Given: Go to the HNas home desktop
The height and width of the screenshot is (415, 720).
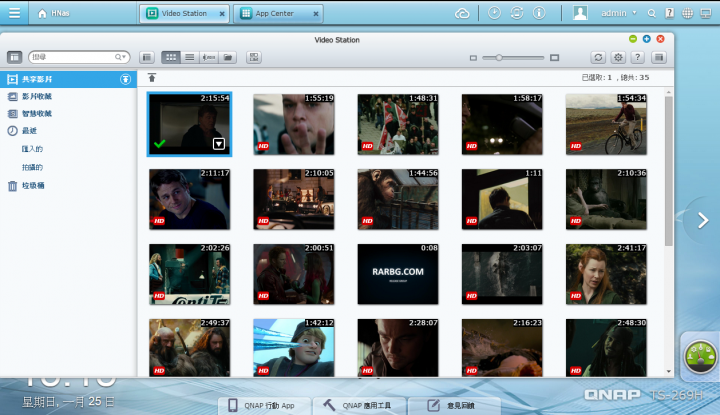Looking at the screenshot, I should 54,13.
